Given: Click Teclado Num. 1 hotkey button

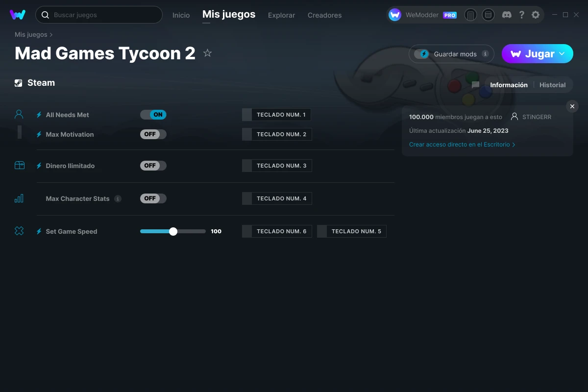Looking at the screenshot, I should click(276, 115).
